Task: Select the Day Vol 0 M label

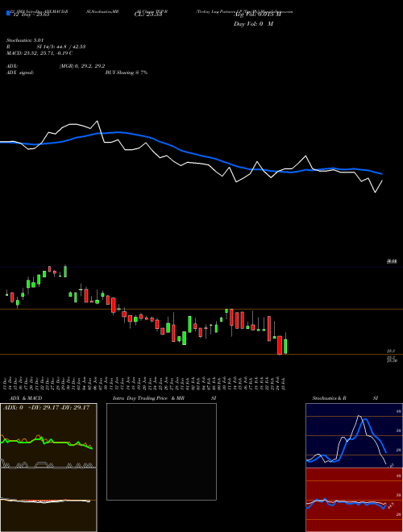Action: 253,23
